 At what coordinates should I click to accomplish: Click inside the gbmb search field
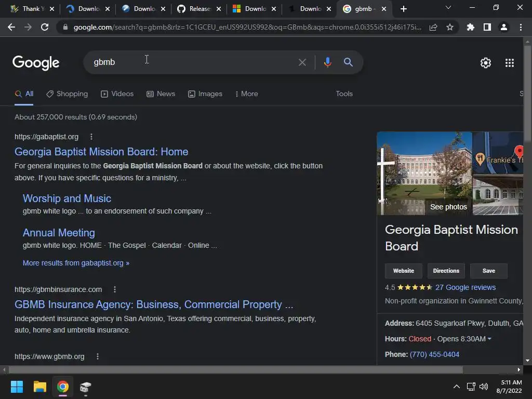193,62
